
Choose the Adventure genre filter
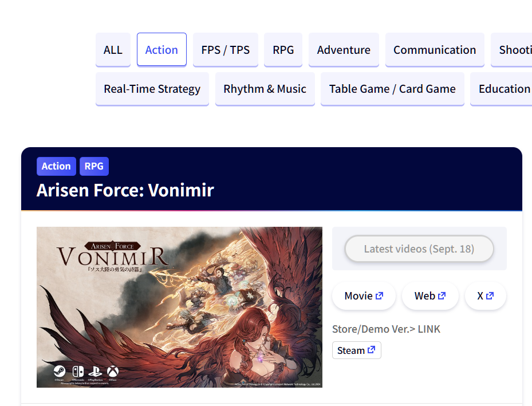click(x=344, y=49)
